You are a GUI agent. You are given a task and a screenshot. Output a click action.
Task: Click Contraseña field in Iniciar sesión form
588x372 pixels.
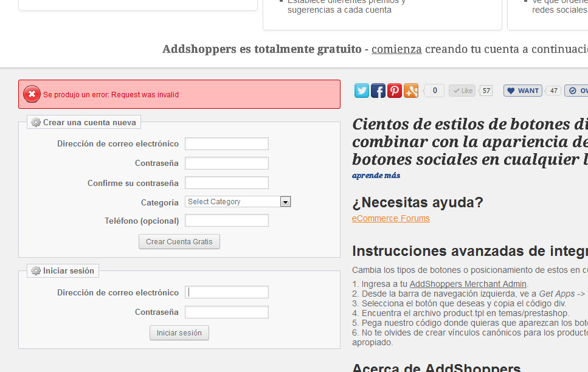(x=226, y=312)
